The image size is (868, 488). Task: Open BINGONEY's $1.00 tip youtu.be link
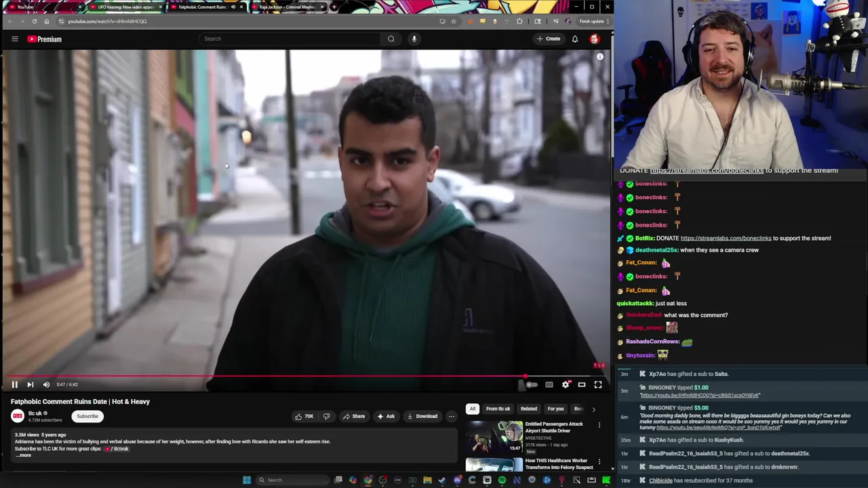click(x=700, y=395)
